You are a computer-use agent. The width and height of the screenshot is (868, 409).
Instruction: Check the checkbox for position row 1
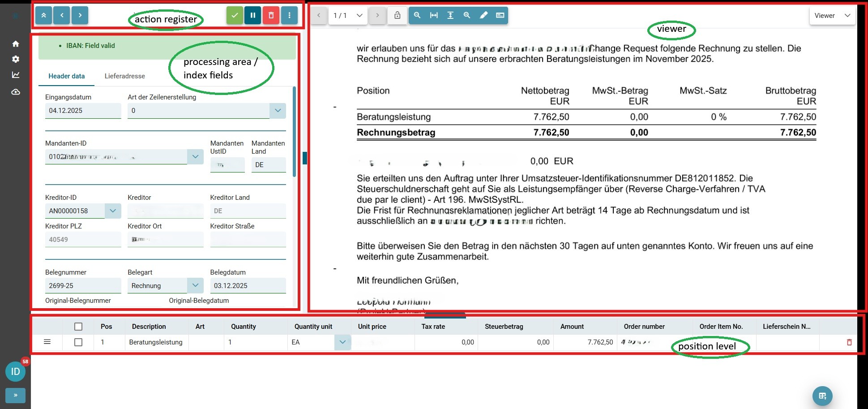click(78, 342)
